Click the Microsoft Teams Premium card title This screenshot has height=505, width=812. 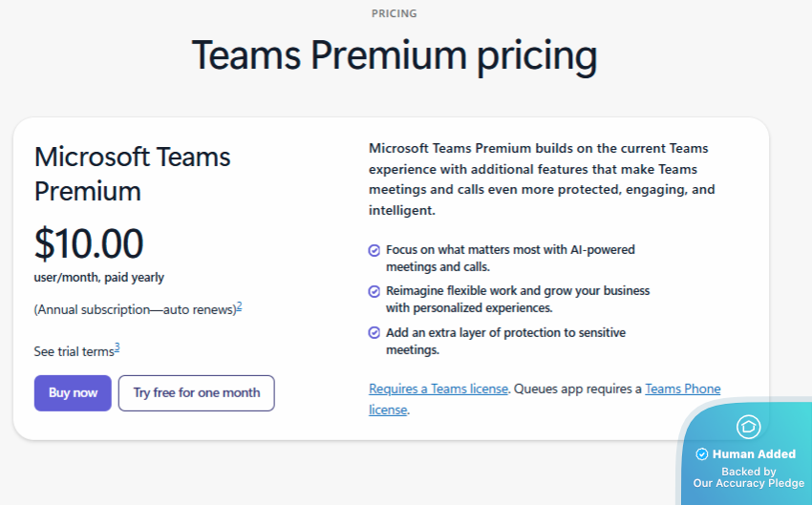pos(132,174)
